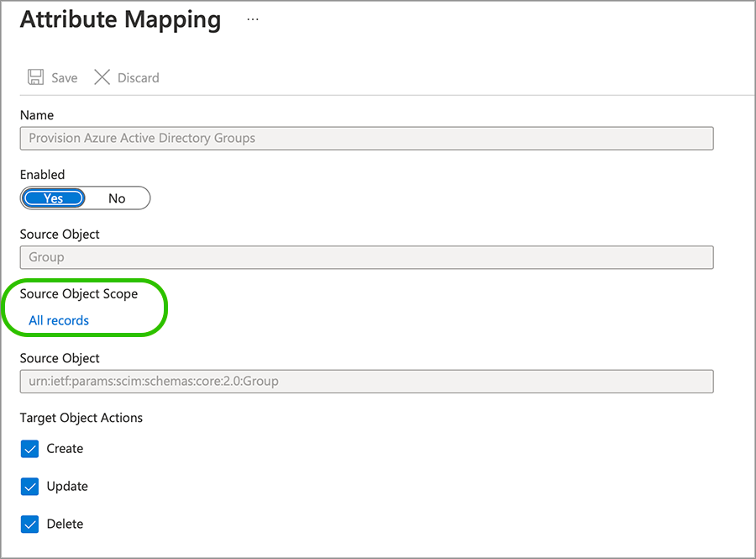Set Enabled toggle to Yes
Screen dimensions: 756x559
coord(54,198)
